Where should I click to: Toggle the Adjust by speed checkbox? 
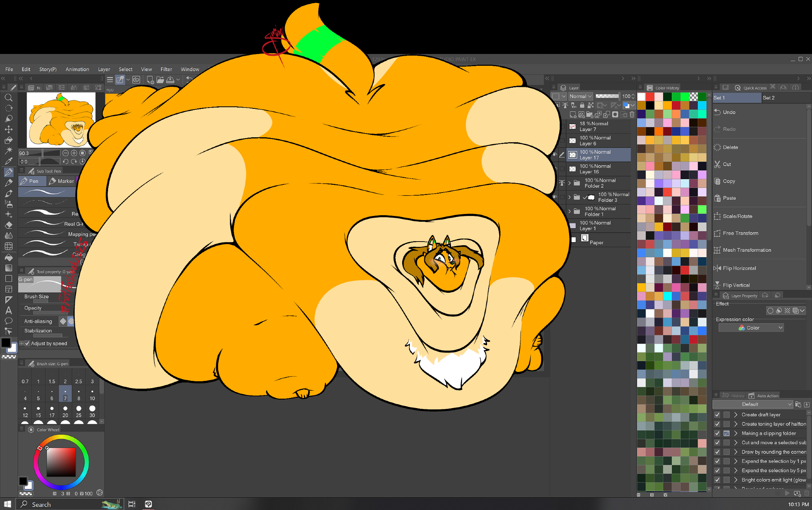tap(28, 344)
